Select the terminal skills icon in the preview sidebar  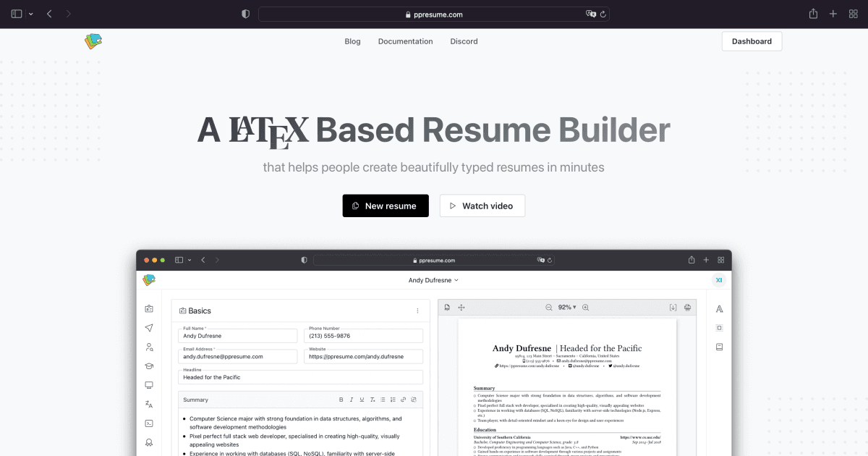tap(149, 423)
